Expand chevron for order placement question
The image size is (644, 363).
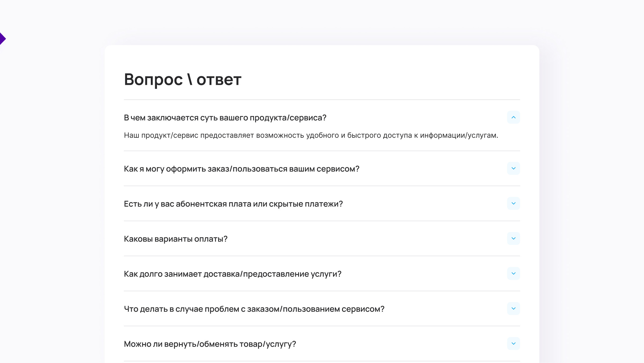(513, 168)
